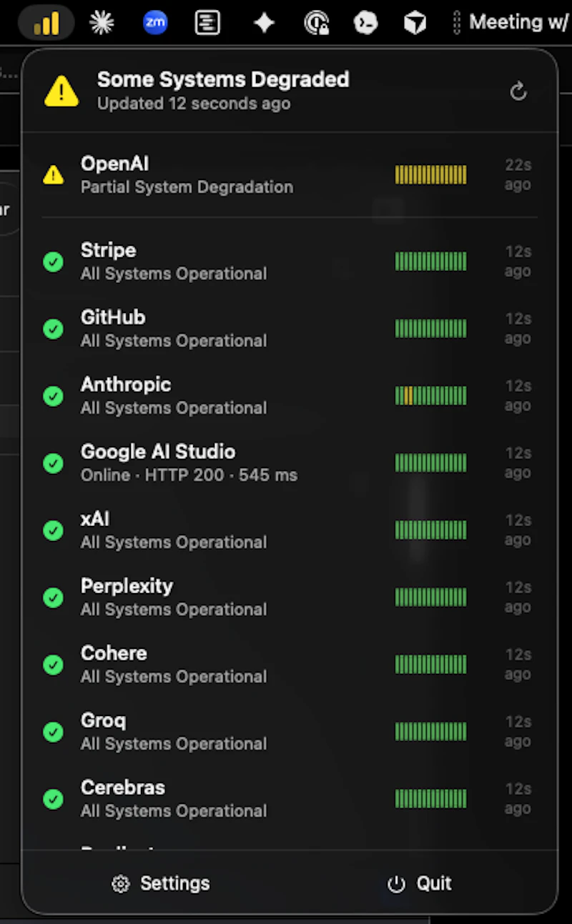Select the Perplexity service name
The width and height of the screenshot is (572, 924).
[127, 586]
